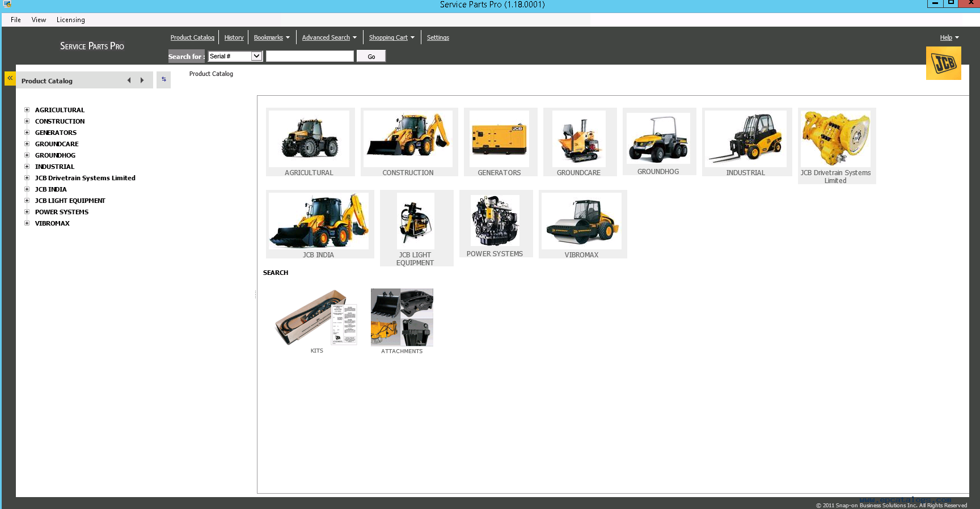Click the Service Parts Pro title logo
The width and height of the screenshot is (980, 509).
pyautogui.click(x=92, y=46)
